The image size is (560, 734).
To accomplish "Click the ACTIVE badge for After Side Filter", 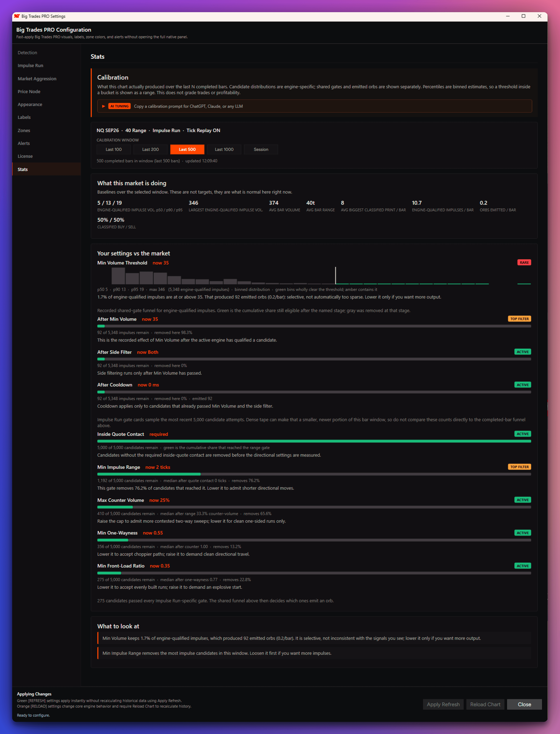I will pyautogui.click(x=522, y=352).
